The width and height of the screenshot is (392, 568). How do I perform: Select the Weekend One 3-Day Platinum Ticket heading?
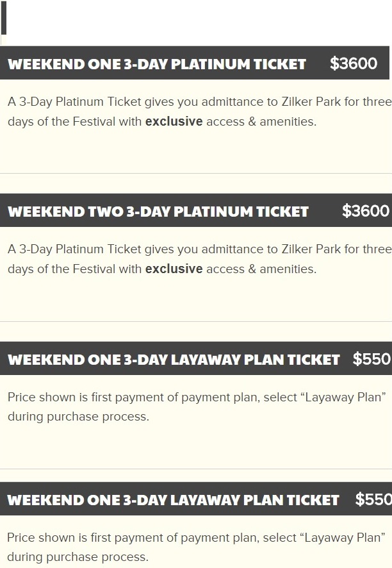coord(157,64)
